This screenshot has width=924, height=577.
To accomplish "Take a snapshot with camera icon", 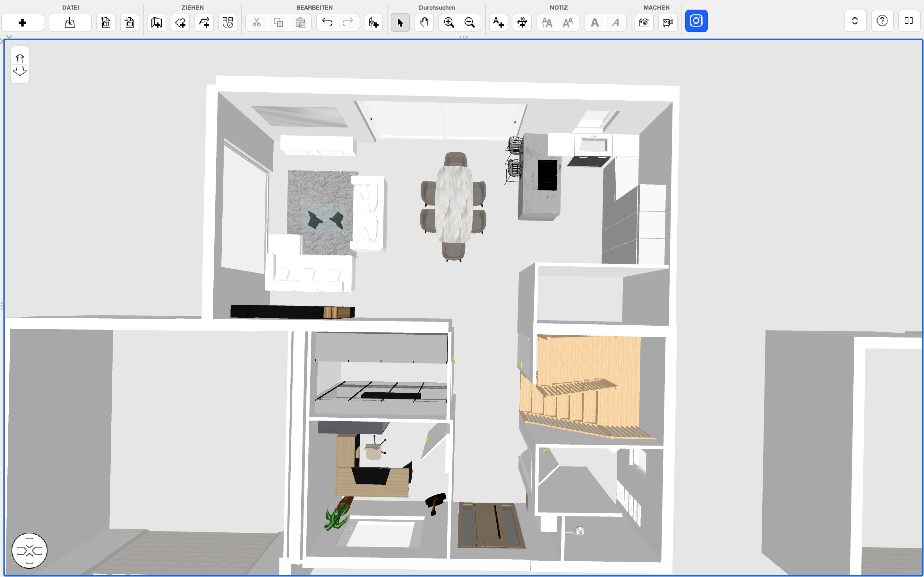I will click(644, 23).
